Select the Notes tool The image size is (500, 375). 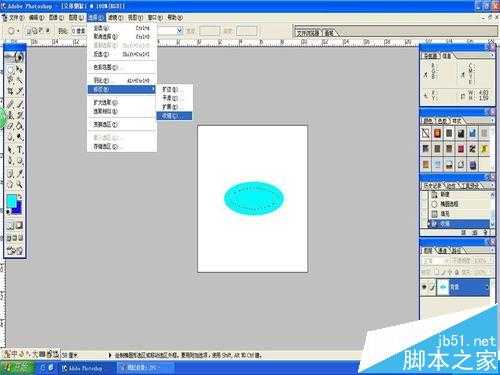pos(10,173)
